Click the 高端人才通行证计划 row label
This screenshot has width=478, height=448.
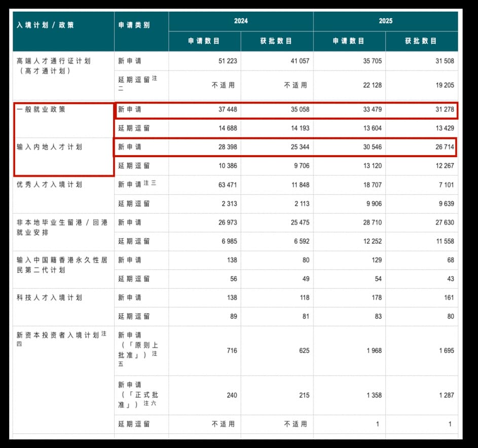(54, 61)
